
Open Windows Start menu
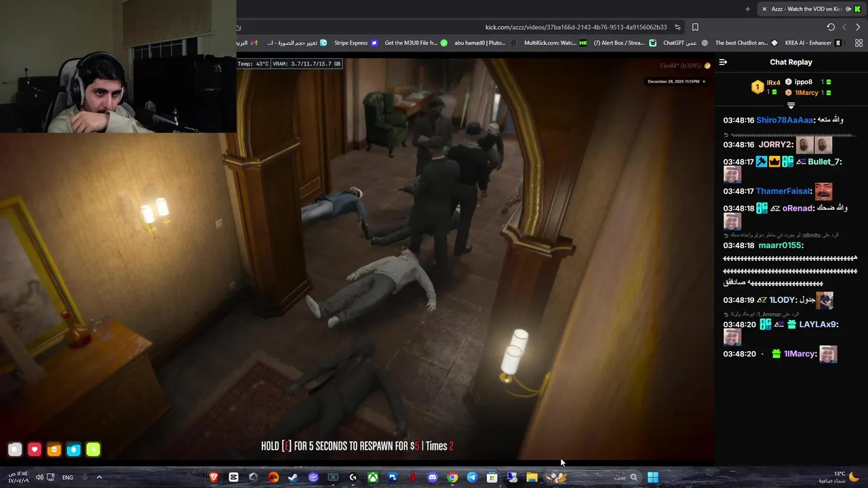(653, 477)
